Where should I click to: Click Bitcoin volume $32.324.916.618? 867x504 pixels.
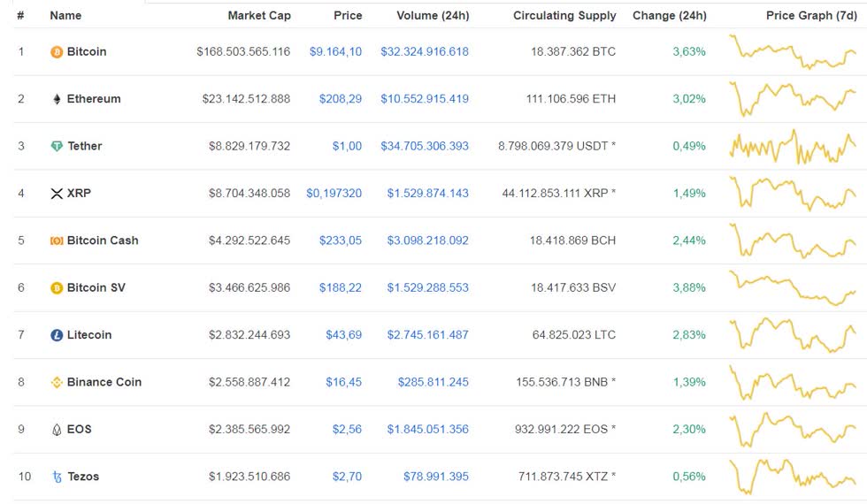tap(425, 52)
